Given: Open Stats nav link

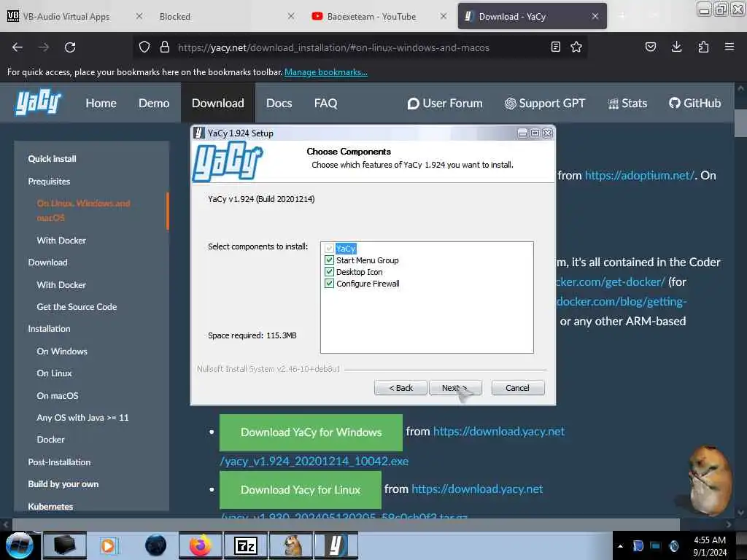Looking at the screenshot, I should 627,103.
